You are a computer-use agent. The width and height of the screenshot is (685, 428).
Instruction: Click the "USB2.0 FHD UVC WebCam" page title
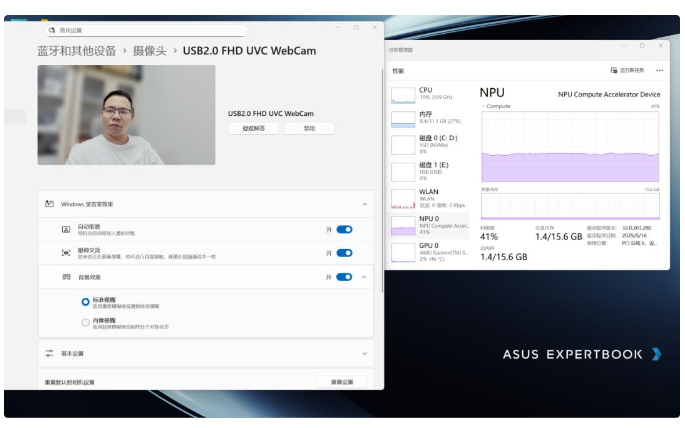(249, 51)
